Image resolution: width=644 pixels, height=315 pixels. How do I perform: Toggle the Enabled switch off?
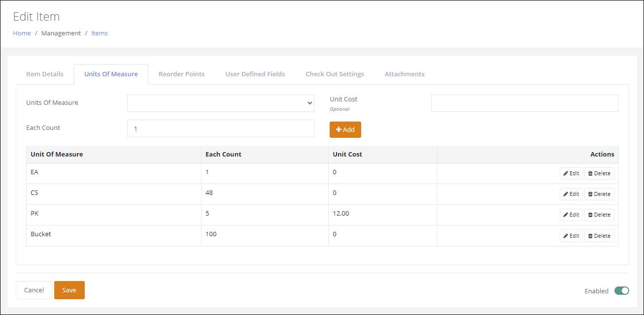click(x=622, y=291)
